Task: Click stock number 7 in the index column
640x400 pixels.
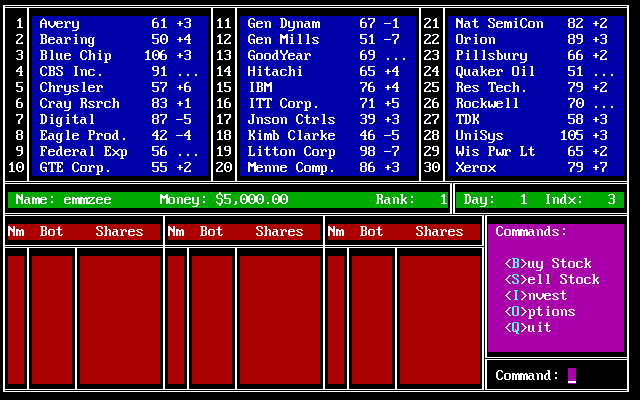Action: pos(20,119)
